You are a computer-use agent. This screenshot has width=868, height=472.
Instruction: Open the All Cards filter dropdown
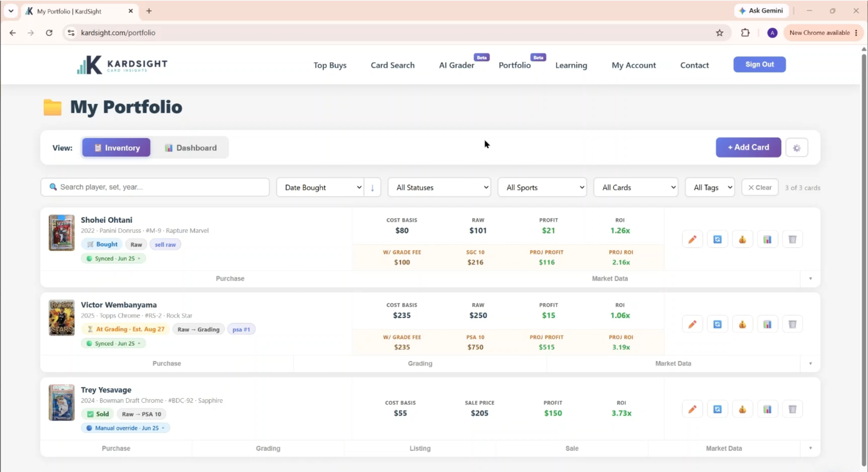coord(636,188)
